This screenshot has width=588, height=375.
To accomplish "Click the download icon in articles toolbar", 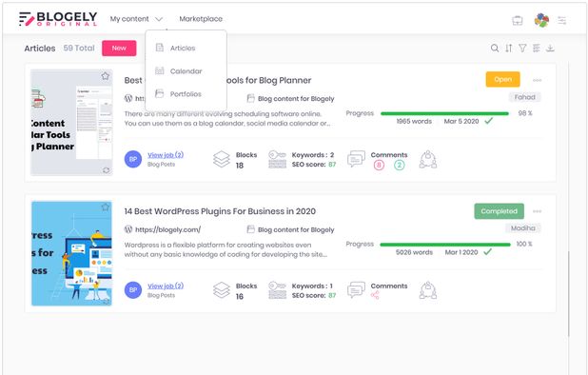I will pyautogui.click(x=550, y=48).
